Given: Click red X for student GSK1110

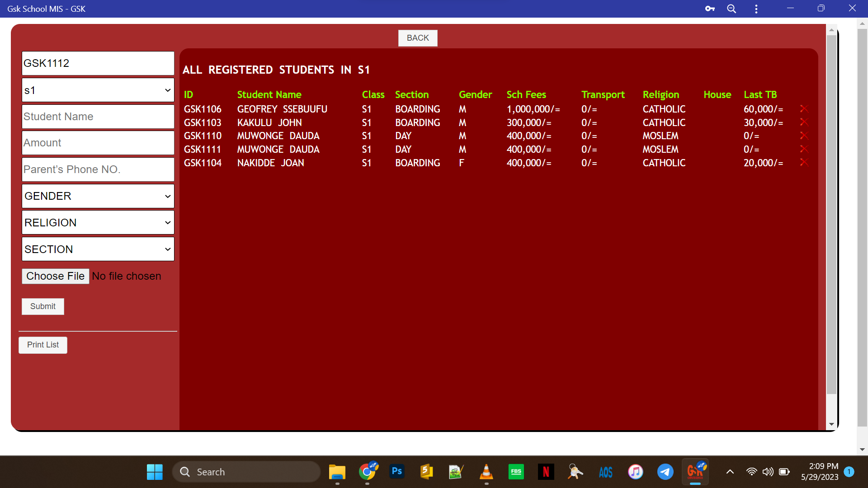Looking at the screenshot, I should (x=804, y=136).
